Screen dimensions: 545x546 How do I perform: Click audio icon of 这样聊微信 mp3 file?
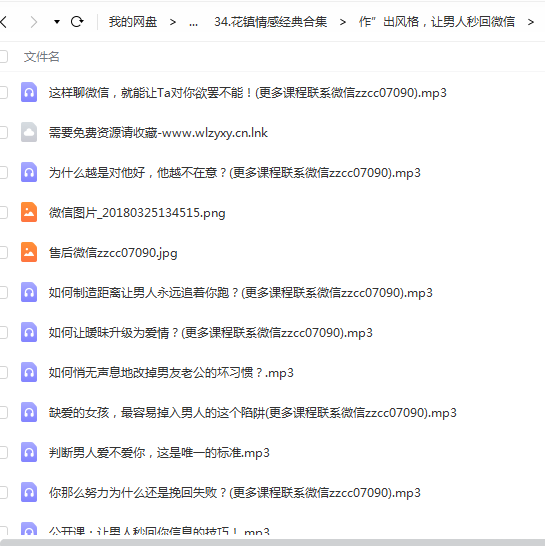pos(29,92)
